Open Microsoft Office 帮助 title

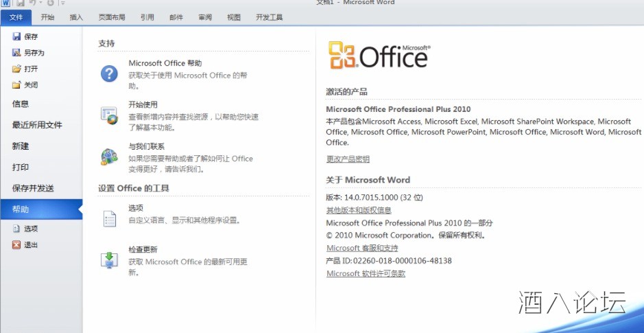tap(165, 63)
